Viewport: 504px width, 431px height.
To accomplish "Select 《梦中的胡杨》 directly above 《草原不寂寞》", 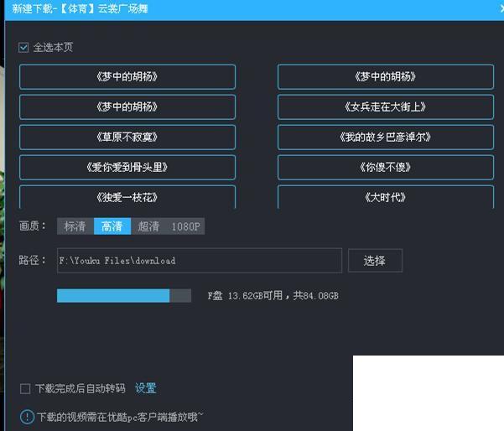I will click(127, 106).
